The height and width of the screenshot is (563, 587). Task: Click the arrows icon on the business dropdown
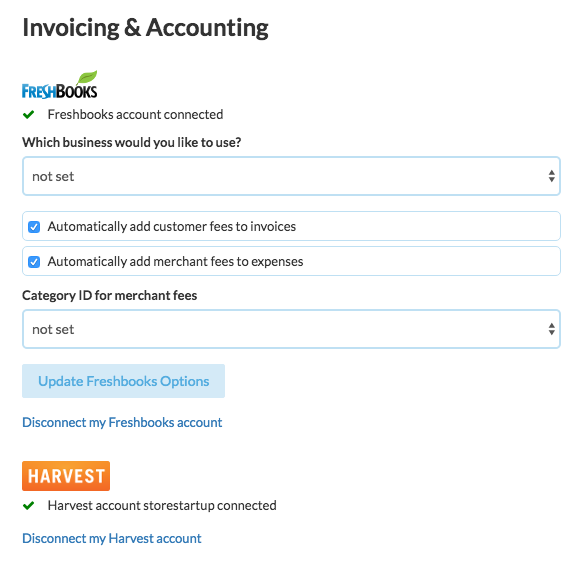551,176
